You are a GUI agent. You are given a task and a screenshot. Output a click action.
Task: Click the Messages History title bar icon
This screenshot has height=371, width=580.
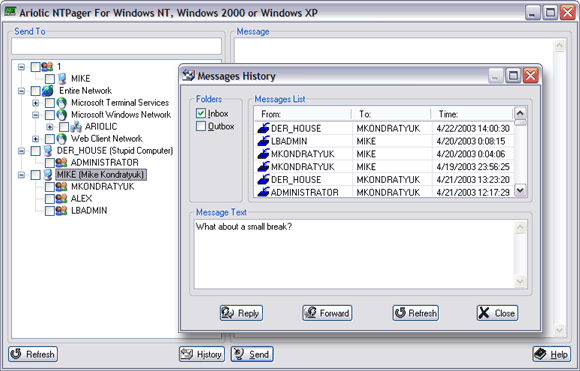[x=188, y=75]
